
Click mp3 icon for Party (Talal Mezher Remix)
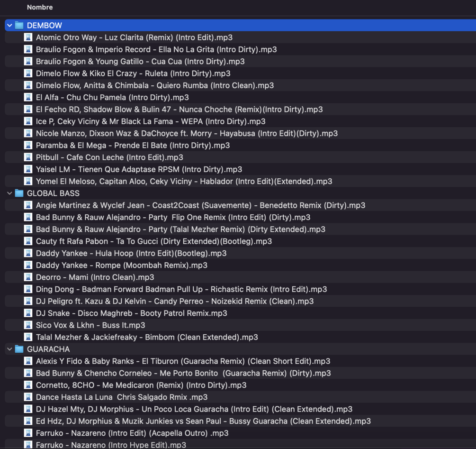[28, 229]
